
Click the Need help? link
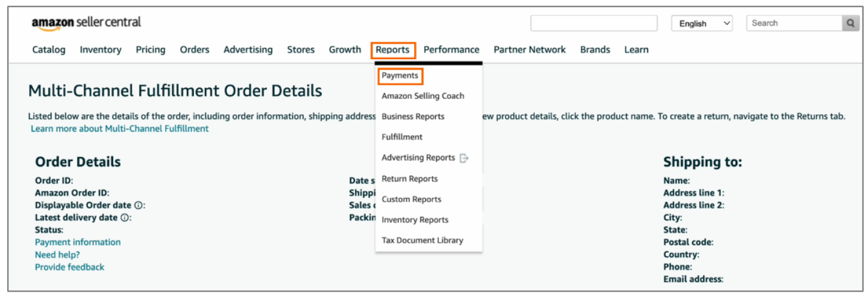(x=57, y=255)
